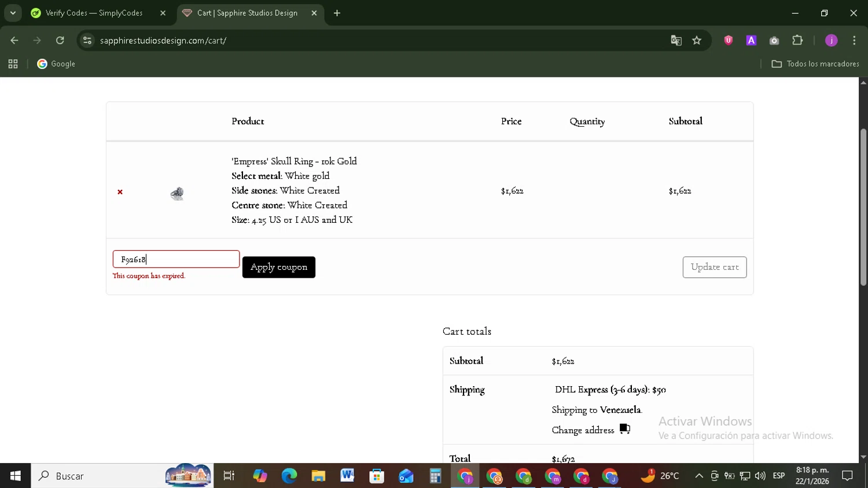Open the apps grid in bookmarks bar
This screenshot has width=868, height=488.
[x=13, y=64]
